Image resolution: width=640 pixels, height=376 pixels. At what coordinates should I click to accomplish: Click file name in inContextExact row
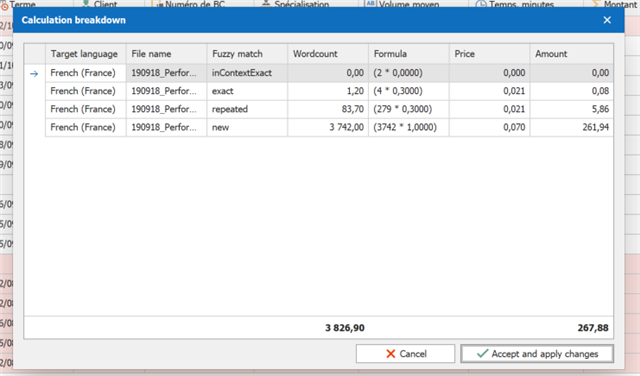point(167,73)
